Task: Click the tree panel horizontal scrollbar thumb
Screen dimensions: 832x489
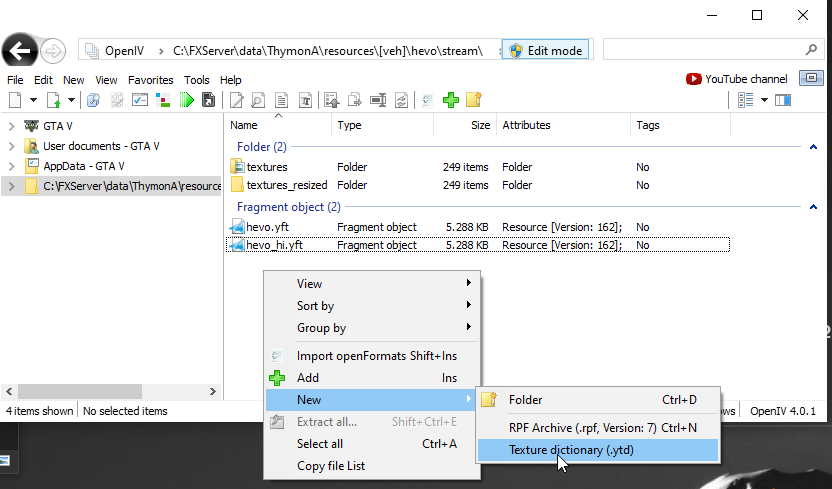Action: (x=80, y=391)
